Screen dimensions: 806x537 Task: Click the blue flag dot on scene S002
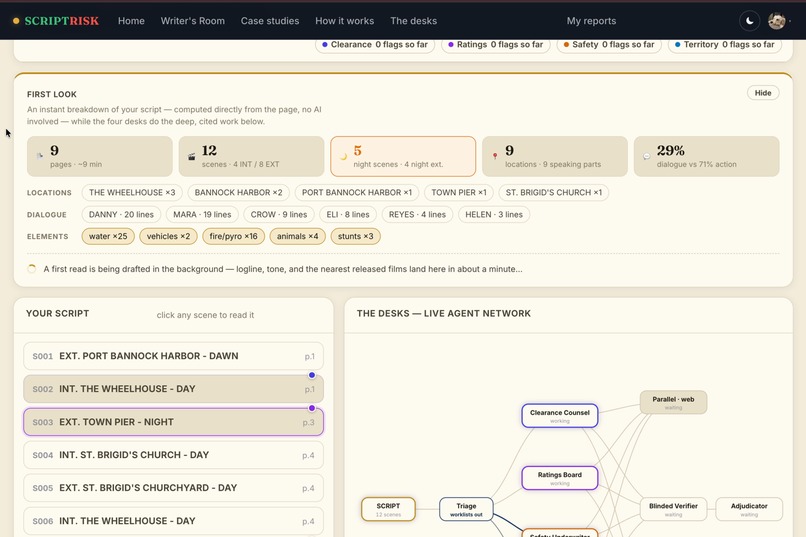[312, 375]
